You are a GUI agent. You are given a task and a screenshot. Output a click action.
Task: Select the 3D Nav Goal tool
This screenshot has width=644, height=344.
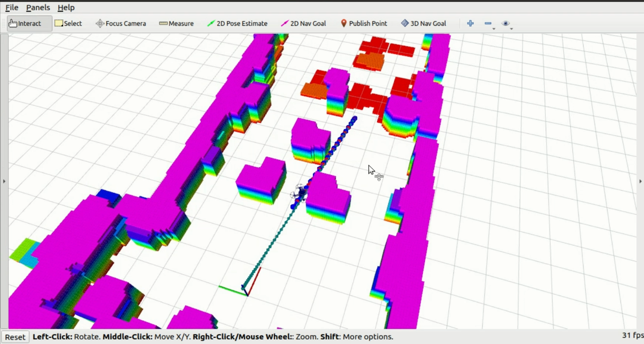[x=424, y=24]
